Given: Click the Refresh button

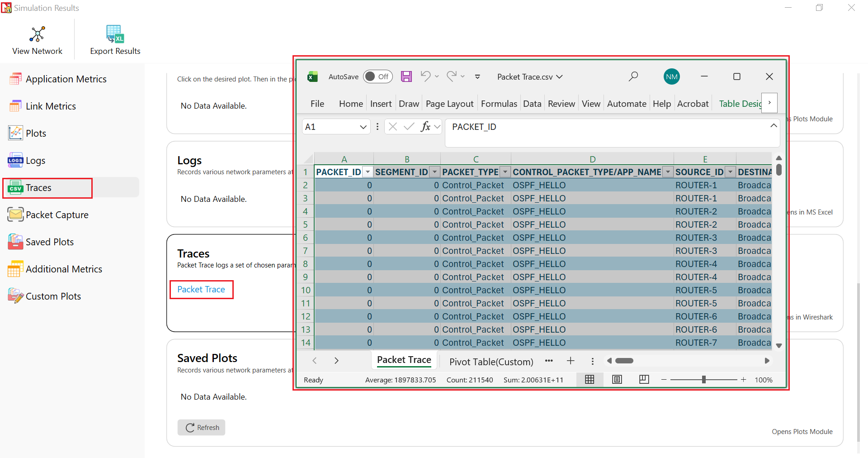Looking at the screenshot, I should click(x=202, y=427).
